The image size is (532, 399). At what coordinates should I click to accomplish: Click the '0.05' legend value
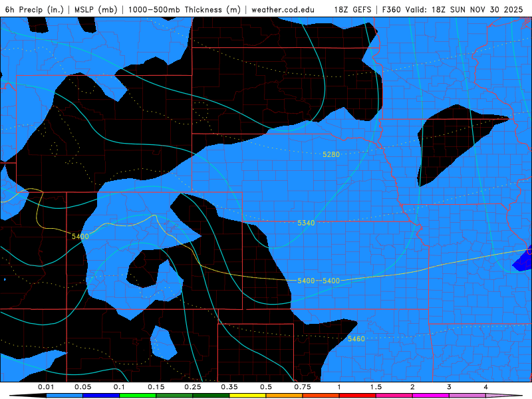pyautogui.click(x=82, y=387)
